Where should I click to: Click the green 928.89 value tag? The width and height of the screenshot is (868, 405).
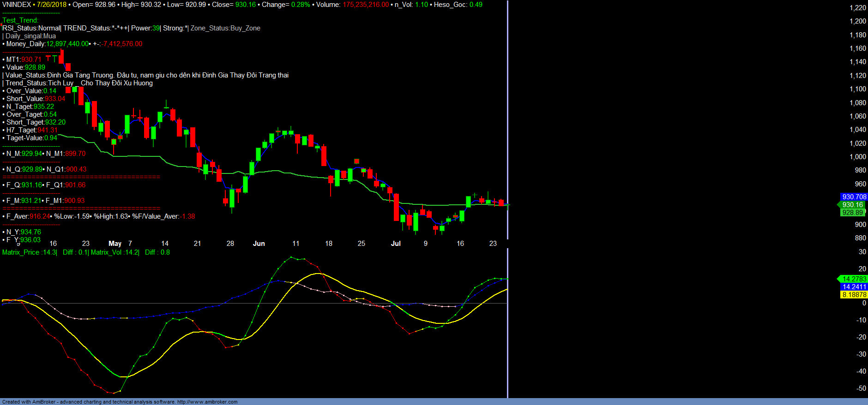[852, 213]
